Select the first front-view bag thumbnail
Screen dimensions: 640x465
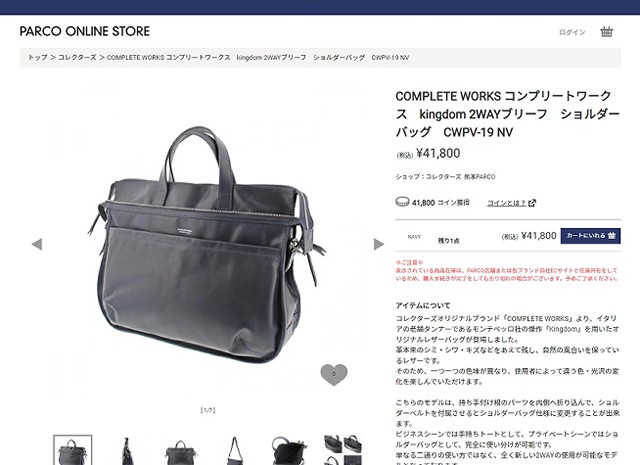tap(73, 450)
